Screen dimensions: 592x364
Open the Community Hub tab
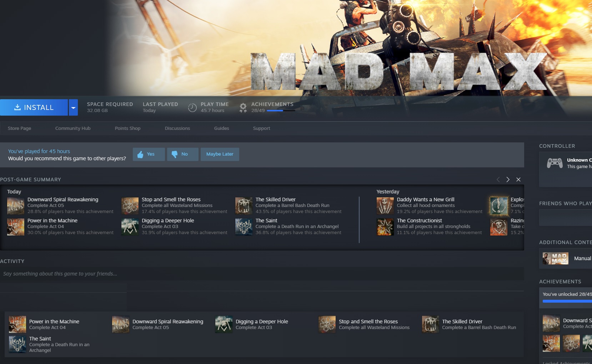[73, 128]
